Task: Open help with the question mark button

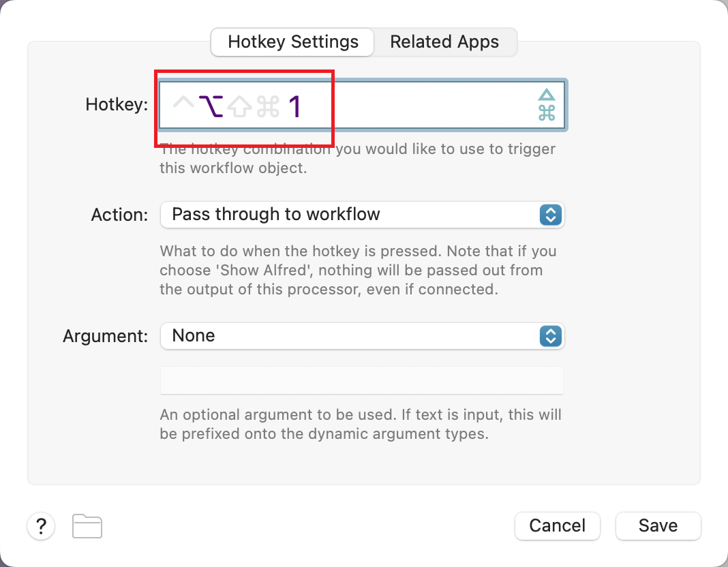Action: (x=41, y=526)
